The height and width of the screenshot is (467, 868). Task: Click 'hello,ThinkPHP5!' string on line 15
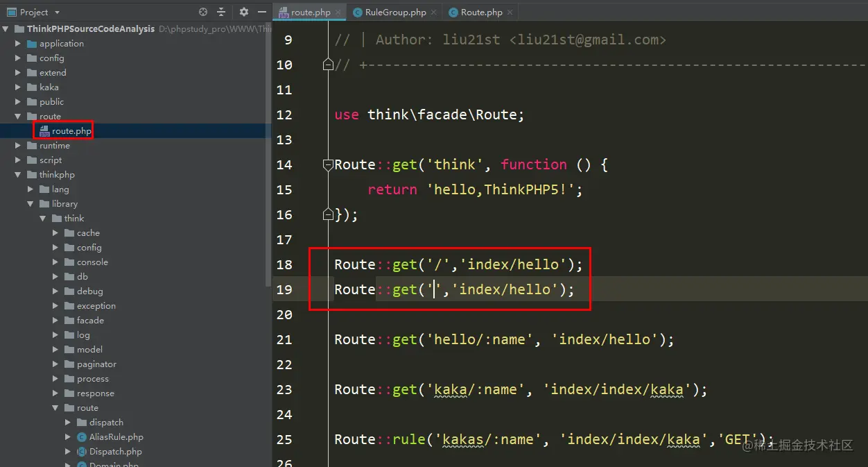click(x=501, y=189)
